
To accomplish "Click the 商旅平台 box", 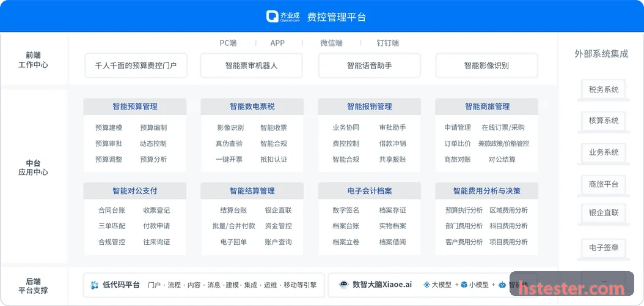I will (603, 184).
